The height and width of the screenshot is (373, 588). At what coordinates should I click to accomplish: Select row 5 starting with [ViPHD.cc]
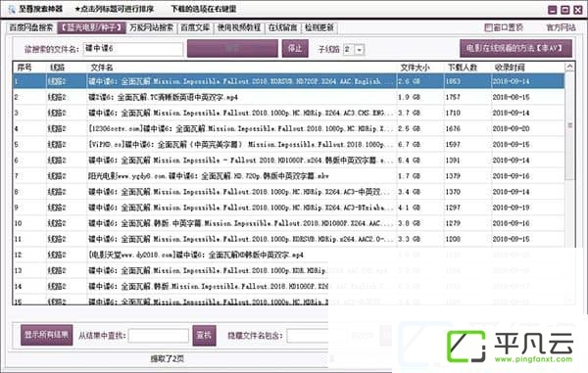pos(289,144)
